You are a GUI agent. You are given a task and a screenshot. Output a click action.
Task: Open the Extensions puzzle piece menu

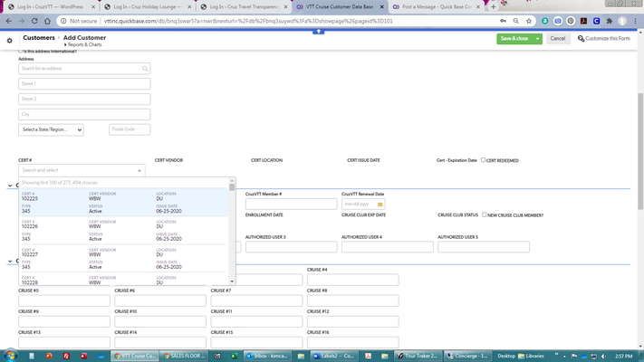[x=610, y=21]
